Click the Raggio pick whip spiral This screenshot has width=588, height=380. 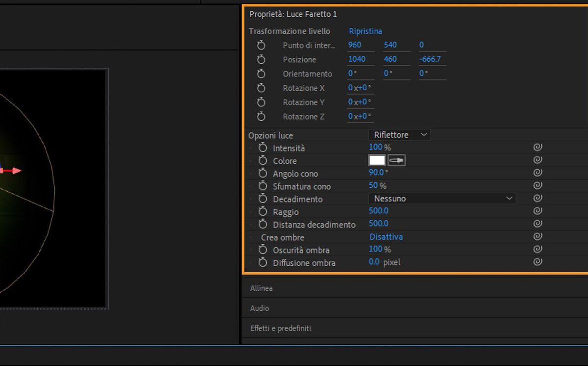pyautogui.click(x=538, y=211)
